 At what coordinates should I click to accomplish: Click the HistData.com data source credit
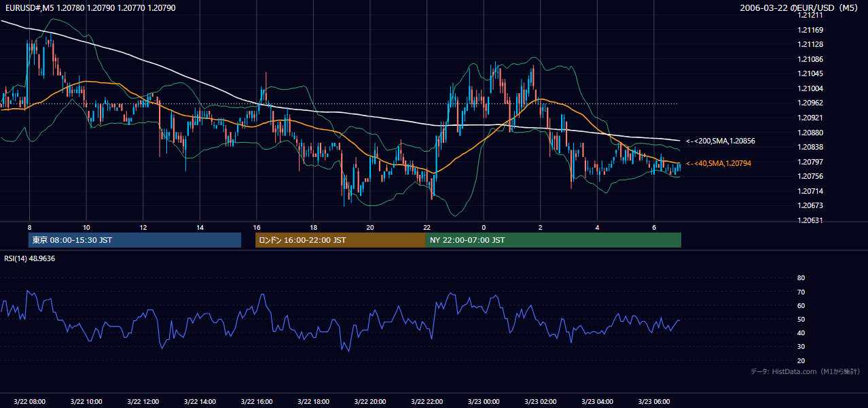pyautogui.click(x=805, y=371)
